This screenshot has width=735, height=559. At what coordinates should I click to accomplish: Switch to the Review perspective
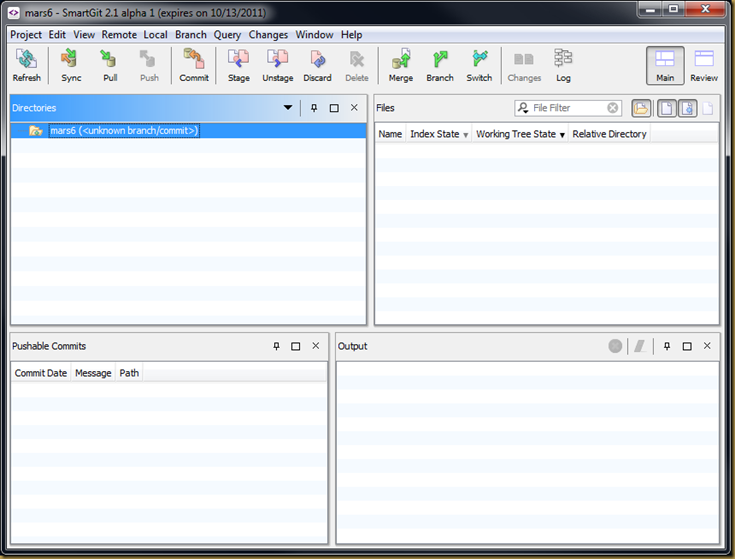click(704, 65)
